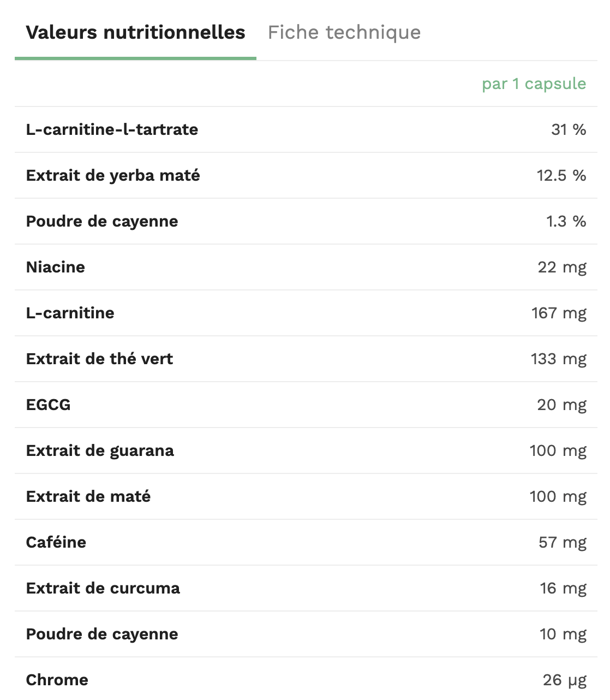Select the Extrait de curcuma row
Image resolution: width=610 pixels, height=700 pixels.
coord(306,588)
